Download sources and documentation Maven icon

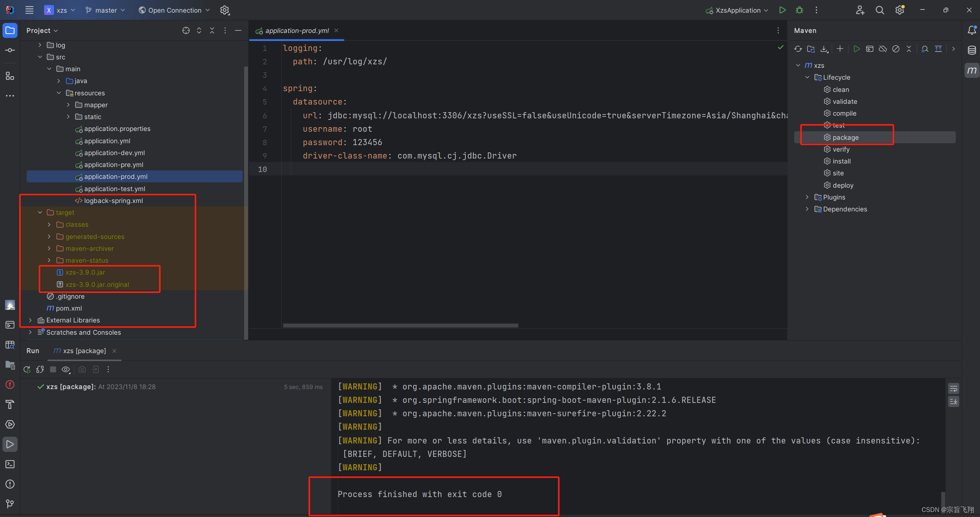[x=824, y=49]
